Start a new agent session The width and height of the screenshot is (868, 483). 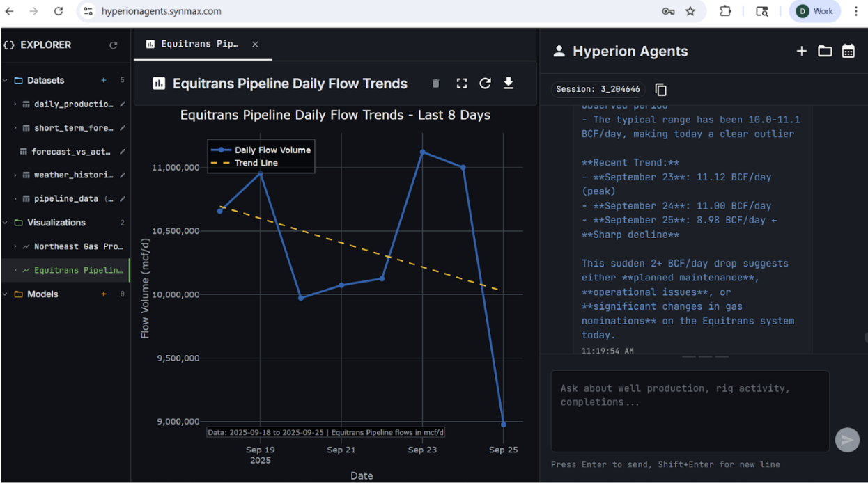click(x=802, y=51)
